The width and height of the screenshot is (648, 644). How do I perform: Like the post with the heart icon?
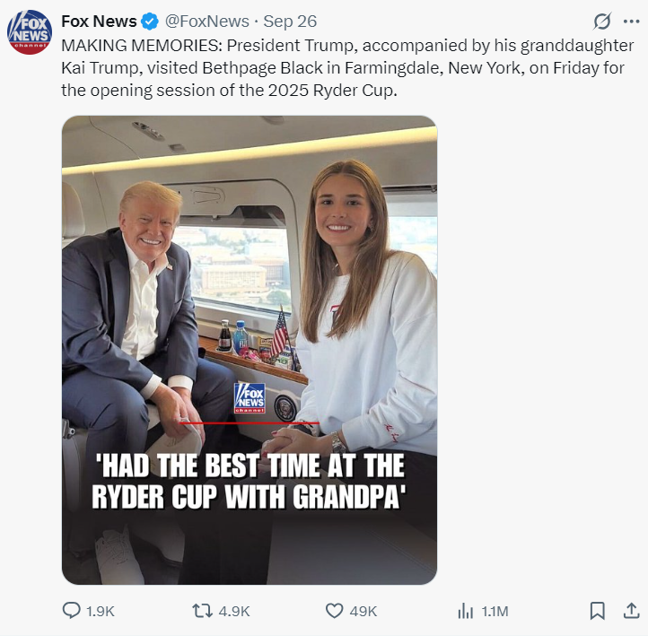(334, 611)
